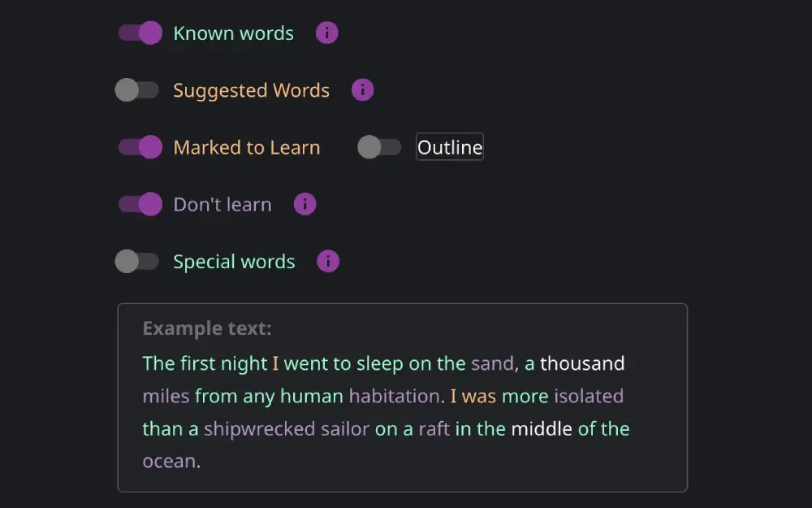Click the word "ocean" in example text
The width and height of the screenshot is (812, 508).
[169, 461]
